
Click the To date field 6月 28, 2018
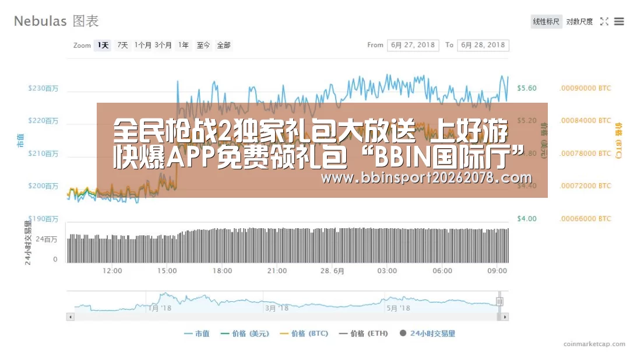click(483, 45)
